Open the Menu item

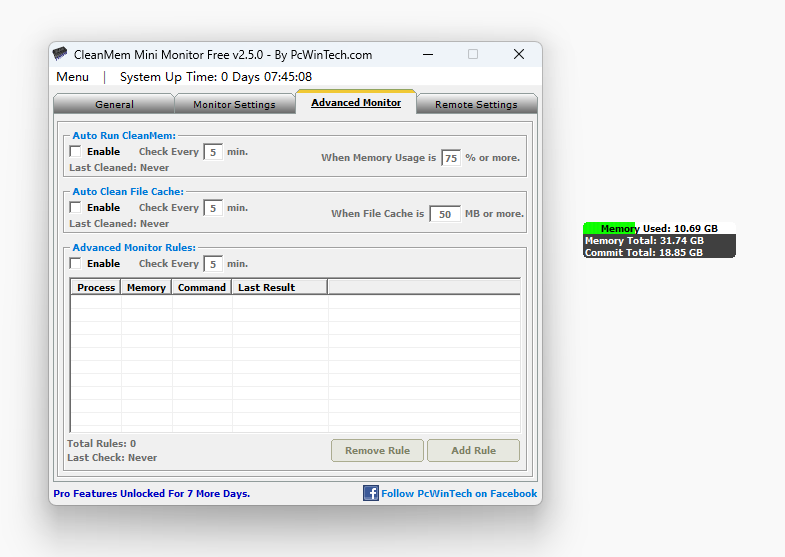click(x=72, y=77)
